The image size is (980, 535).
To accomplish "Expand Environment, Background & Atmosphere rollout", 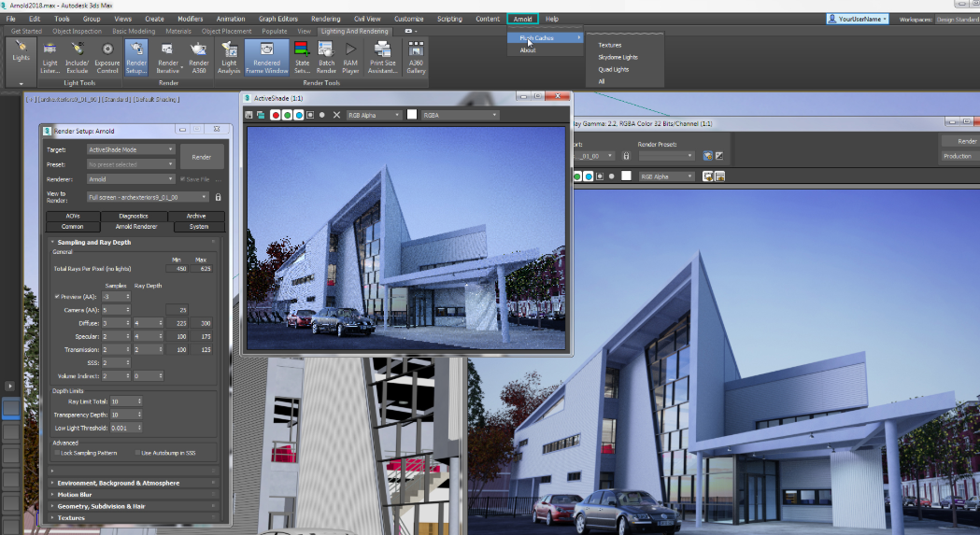I will [x=133, y=483].
